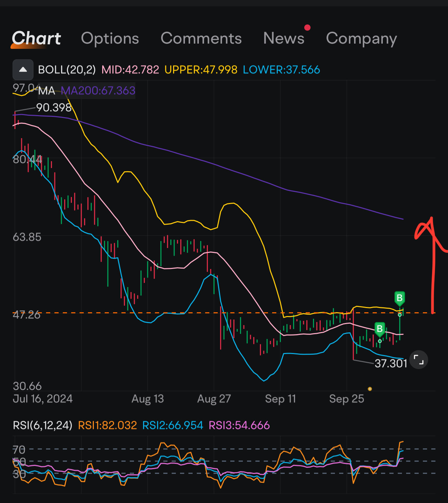Click the 90.398 high price label
This screenshot has width=448, height=503.
54,108
